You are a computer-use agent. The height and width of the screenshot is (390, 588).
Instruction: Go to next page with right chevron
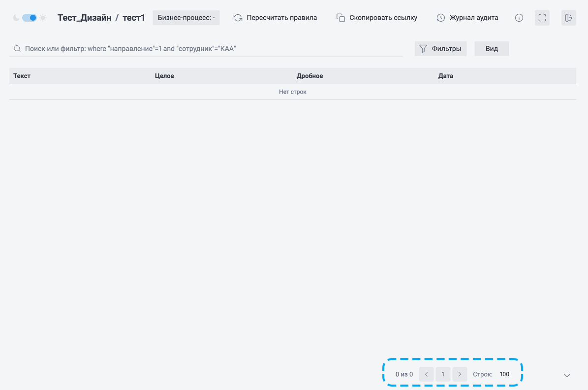(x=460, y=374)
